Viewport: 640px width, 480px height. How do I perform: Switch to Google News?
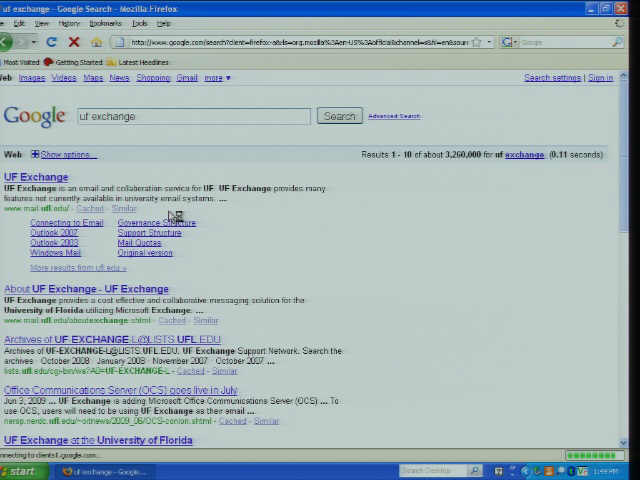[119, 78]
